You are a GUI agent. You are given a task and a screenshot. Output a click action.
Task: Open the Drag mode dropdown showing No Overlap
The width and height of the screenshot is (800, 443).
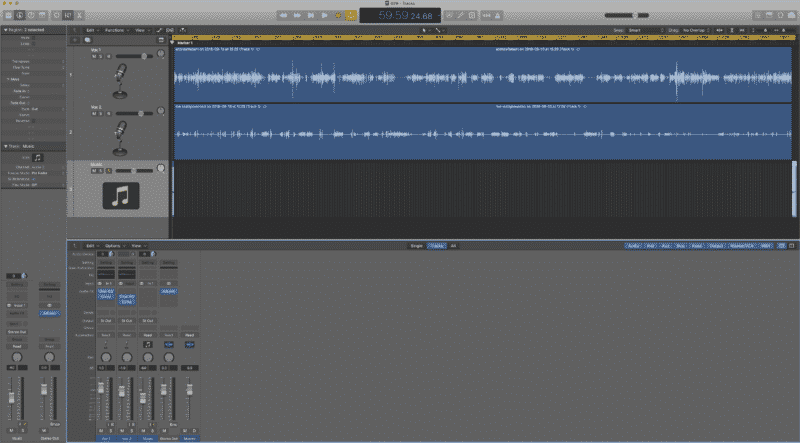click(696, 31)
